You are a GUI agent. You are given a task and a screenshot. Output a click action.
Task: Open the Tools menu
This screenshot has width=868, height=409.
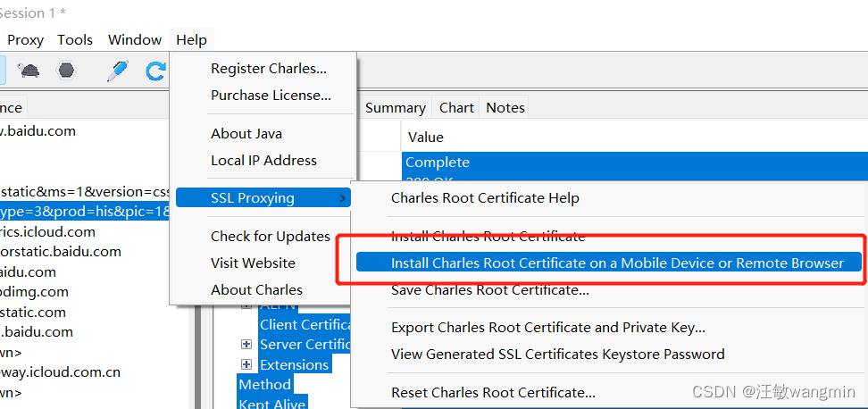point(75,40)
